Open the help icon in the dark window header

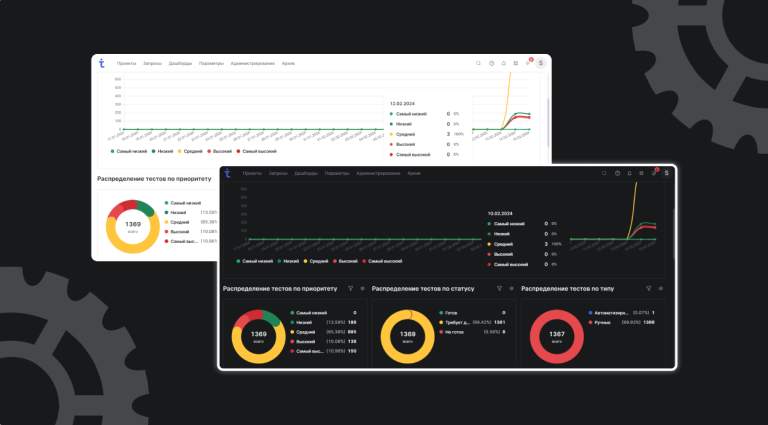coord(617,173)
